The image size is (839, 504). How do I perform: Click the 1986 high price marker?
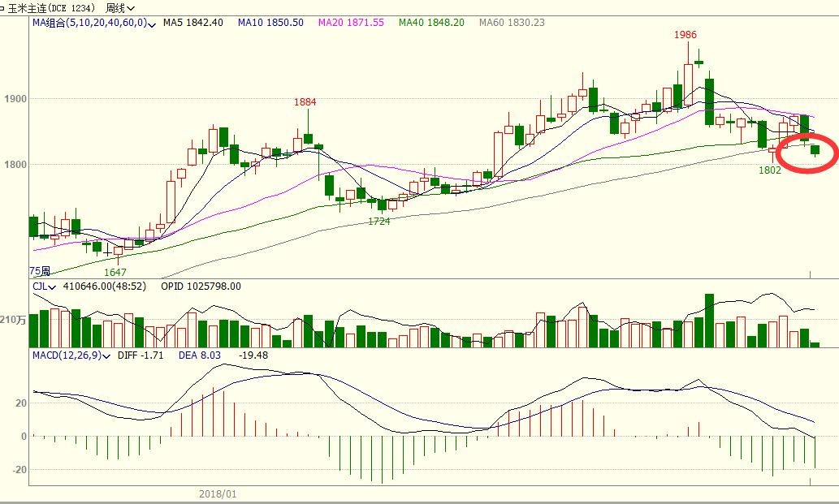coord(685,35)
